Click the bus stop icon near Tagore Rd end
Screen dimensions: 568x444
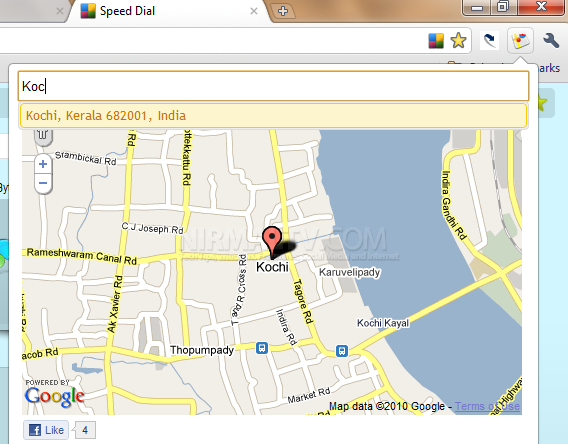(x=342, y=351)
